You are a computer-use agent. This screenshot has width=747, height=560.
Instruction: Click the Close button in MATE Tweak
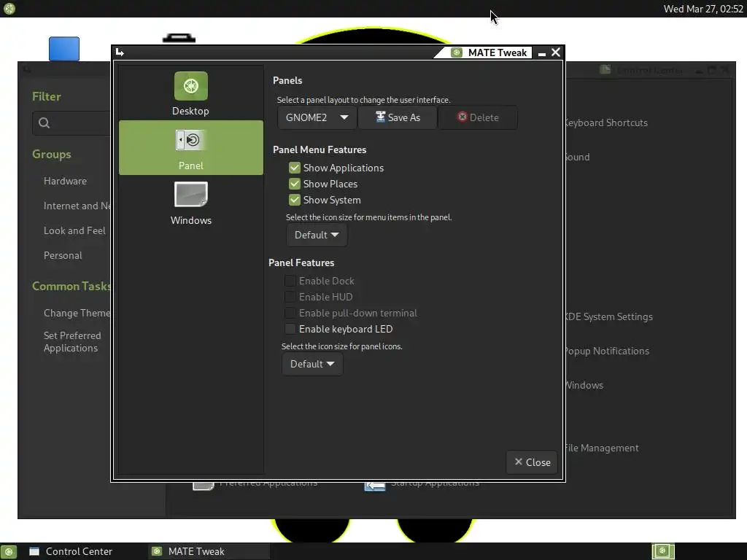click(532, 462)
